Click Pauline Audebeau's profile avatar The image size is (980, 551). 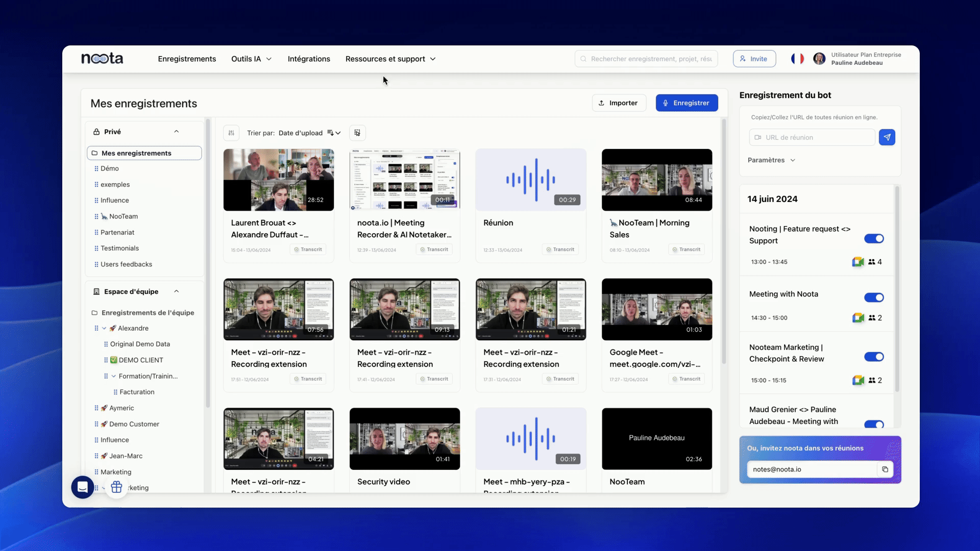819,59
